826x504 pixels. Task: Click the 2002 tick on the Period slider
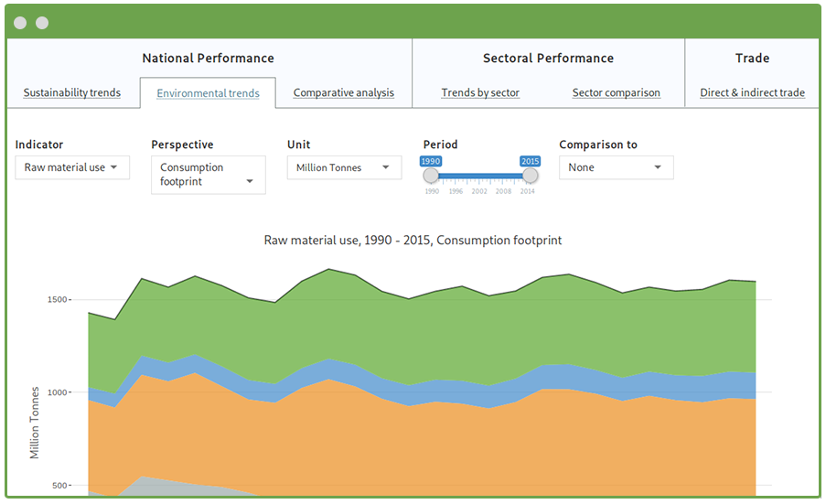[x=479, y=191]
